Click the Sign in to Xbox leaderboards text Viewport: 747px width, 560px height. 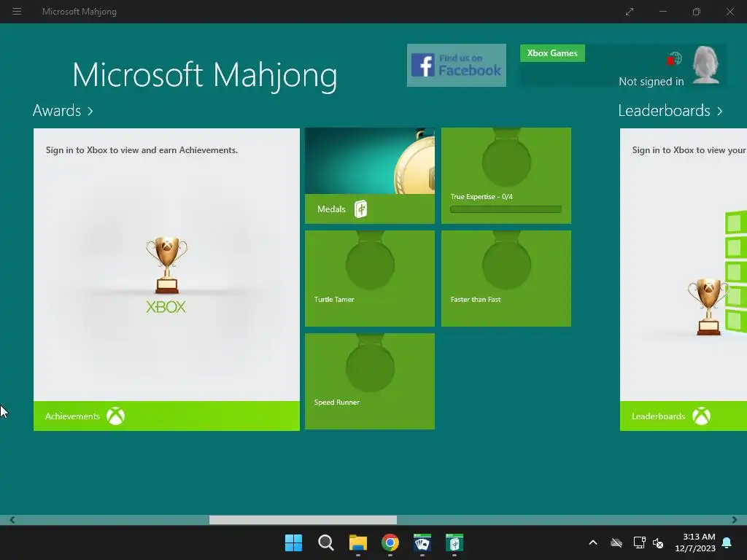(689, 150)
